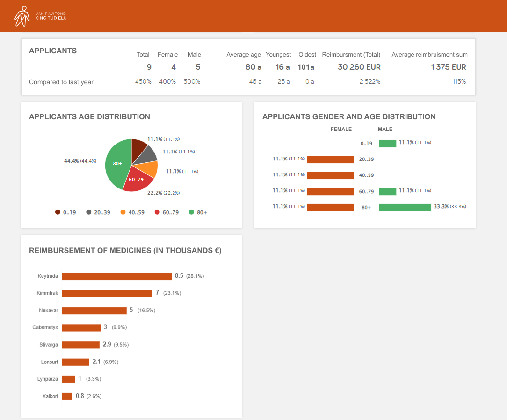Click the 'FEMALE' column header
The image size is (507, 420).
pyautogui.click(x=341, y=129)
